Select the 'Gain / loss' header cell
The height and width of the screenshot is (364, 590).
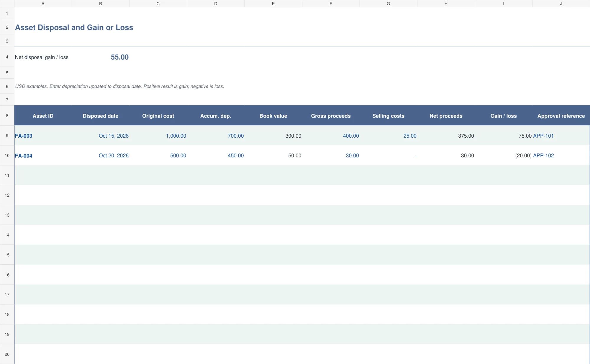[x=503, y=116]
